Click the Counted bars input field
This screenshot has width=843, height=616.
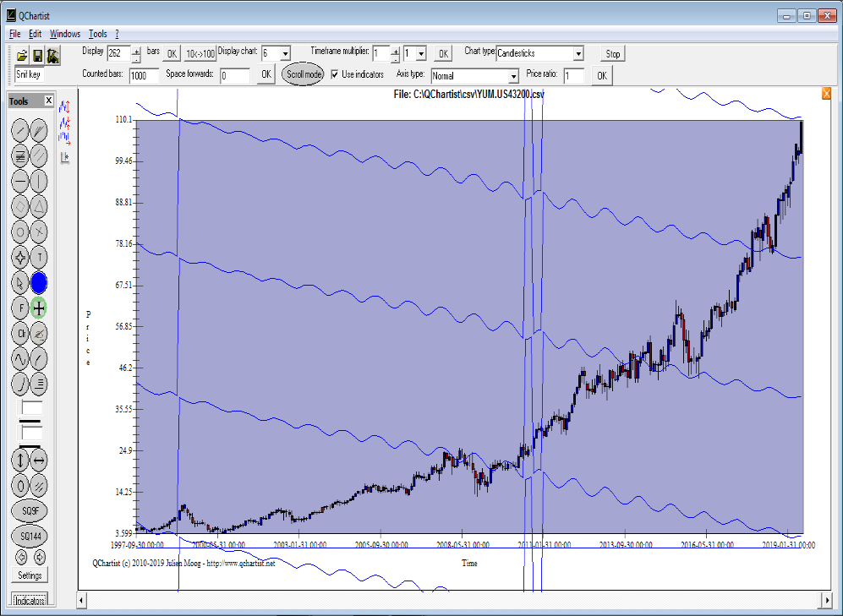click(143, 76)
